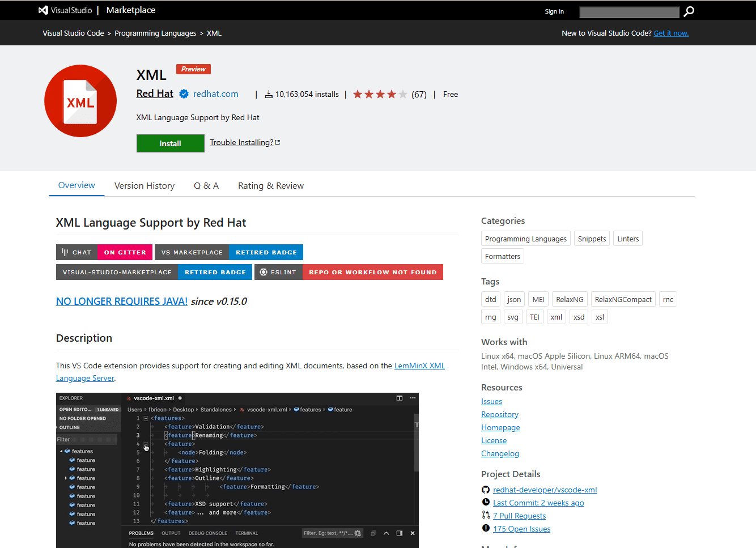The height and width of the screenshot is (548, 756).
Task: Click the dtd tag
Action: (491, 299)
